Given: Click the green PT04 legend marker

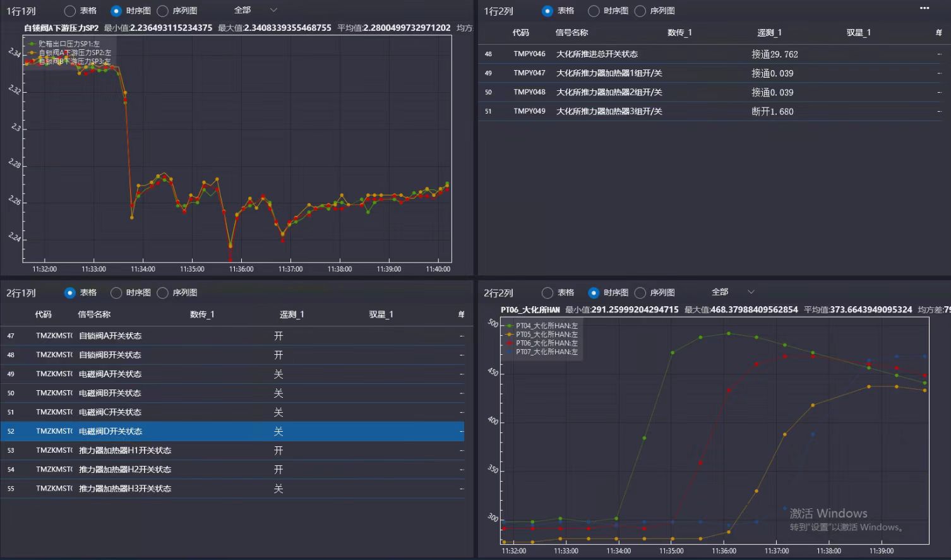Looking at the screenshot, I should tap(510, 326).
